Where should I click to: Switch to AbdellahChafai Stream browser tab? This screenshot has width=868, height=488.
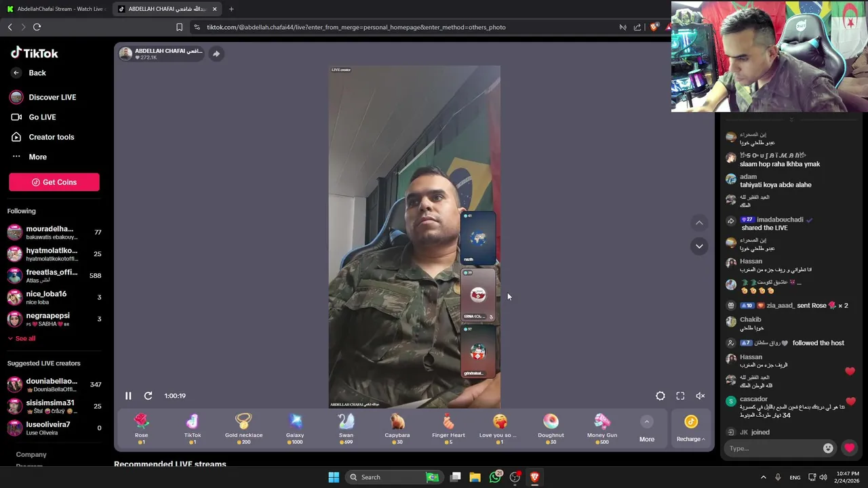tap(56, 9)
